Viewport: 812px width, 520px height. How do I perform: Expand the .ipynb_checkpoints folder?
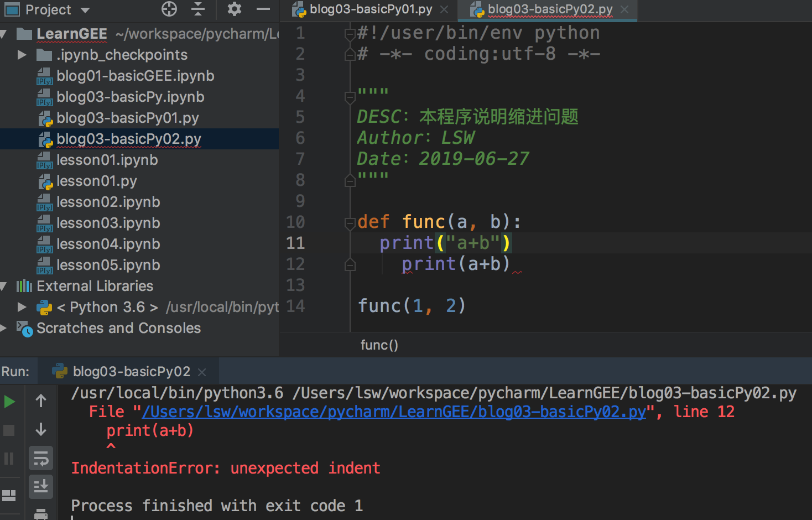[x=22, y=54]
